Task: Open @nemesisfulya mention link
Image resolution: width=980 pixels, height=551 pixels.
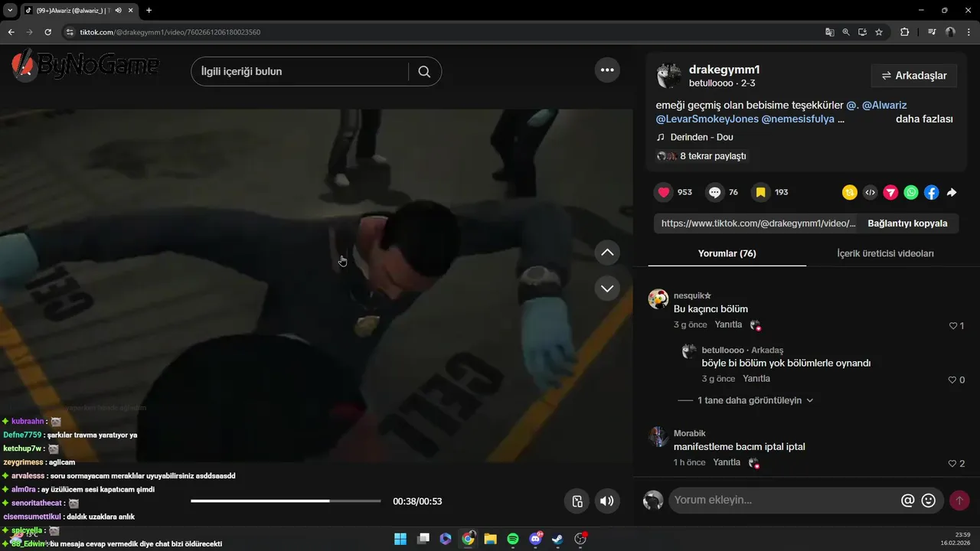Action: (x=798, y=119)
